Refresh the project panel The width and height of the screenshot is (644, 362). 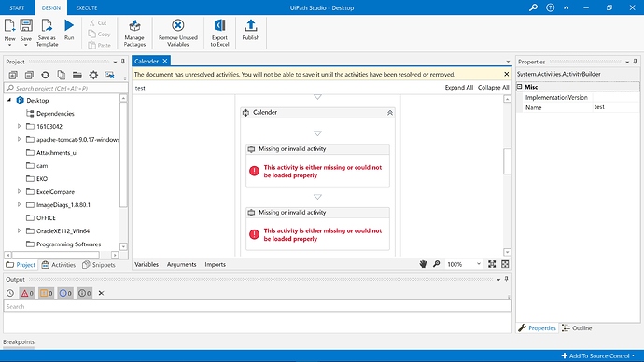click(45, 75)
